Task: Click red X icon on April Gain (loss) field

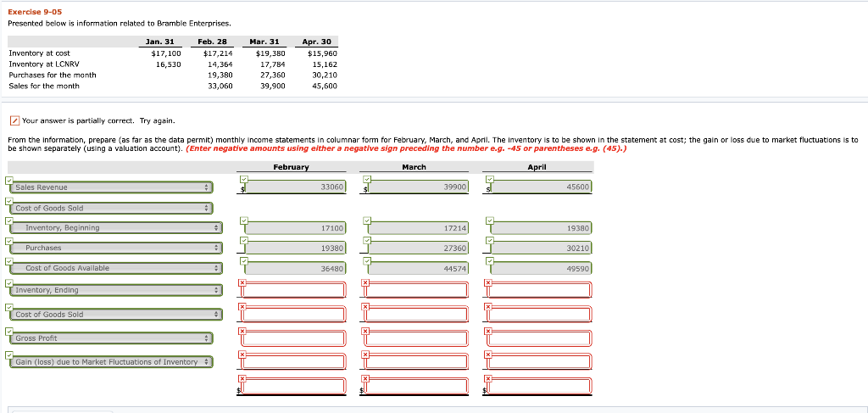Action: click(x=487, y=354)
